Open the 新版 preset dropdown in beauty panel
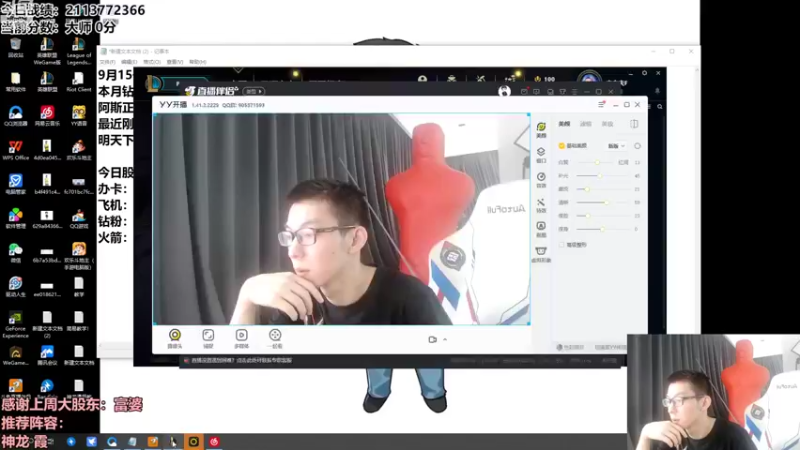 [x=616, y=146]
